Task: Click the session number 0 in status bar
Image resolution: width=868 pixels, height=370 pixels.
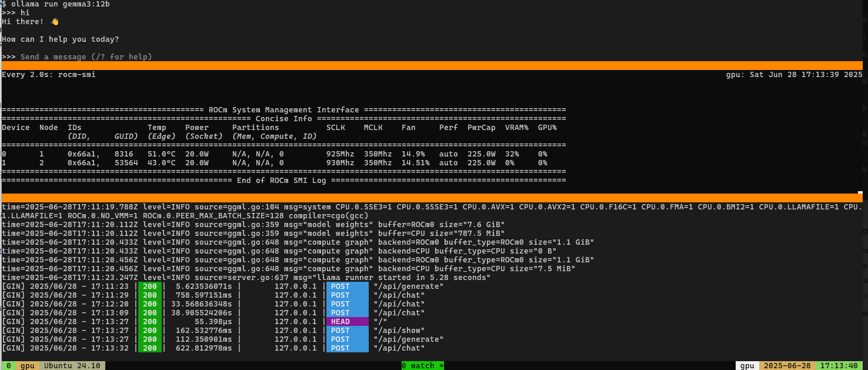Action: 8,366
